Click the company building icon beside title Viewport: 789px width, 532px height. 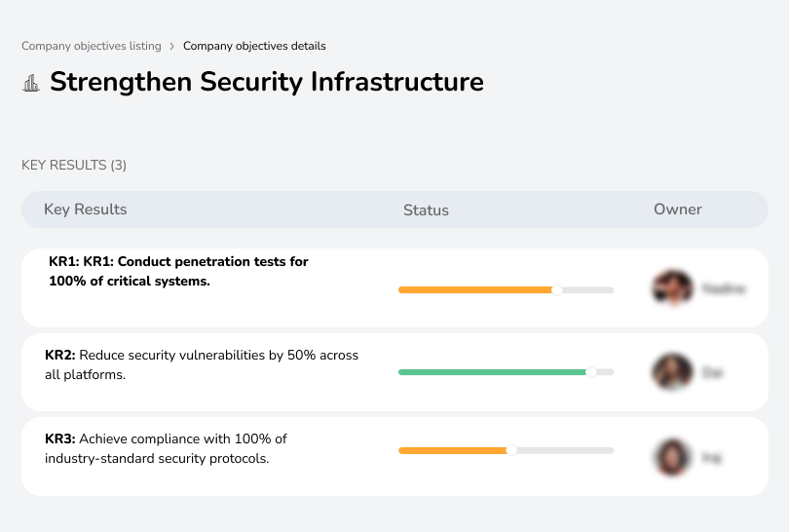pos(31,83)
